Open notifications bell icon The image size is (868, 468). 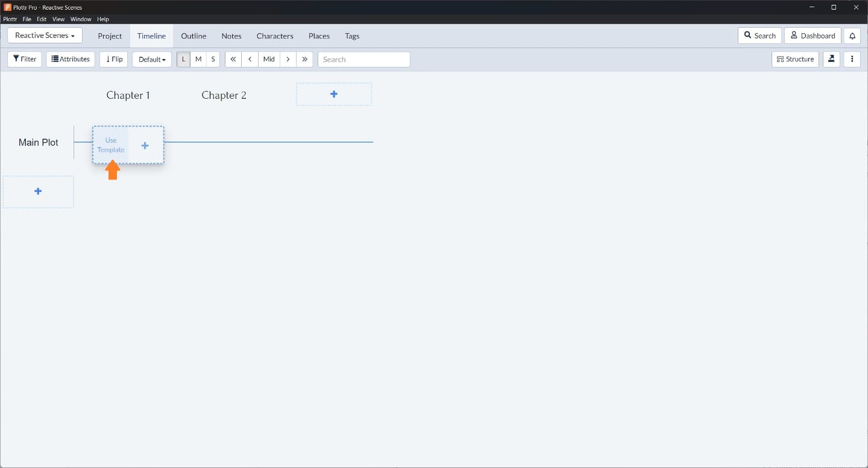click(x=852, y=36)
